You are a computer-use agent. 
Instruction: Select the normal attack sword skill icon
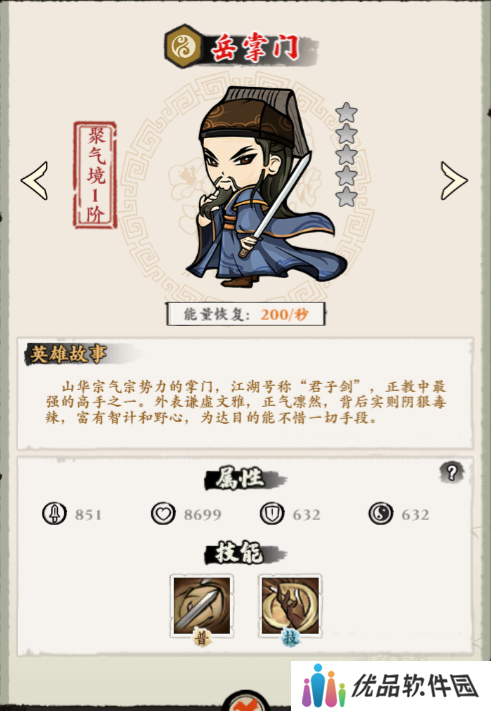point(202,607)
